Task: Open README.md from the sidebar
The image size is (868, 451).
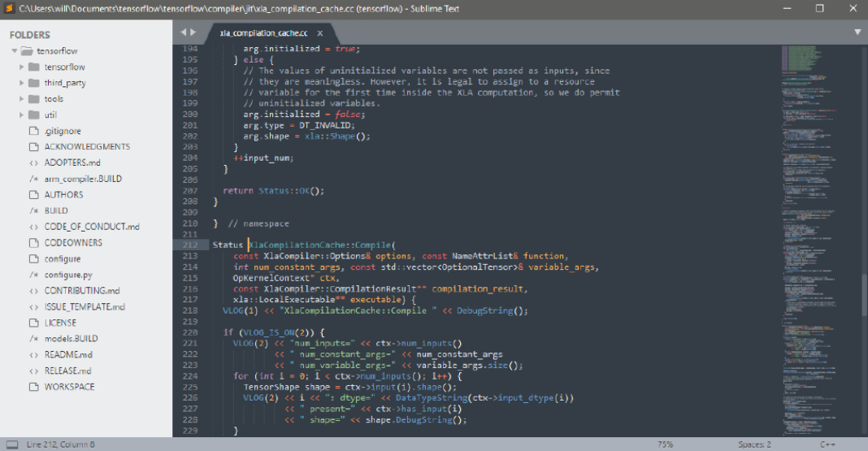Action: click(x=68, y=354)
